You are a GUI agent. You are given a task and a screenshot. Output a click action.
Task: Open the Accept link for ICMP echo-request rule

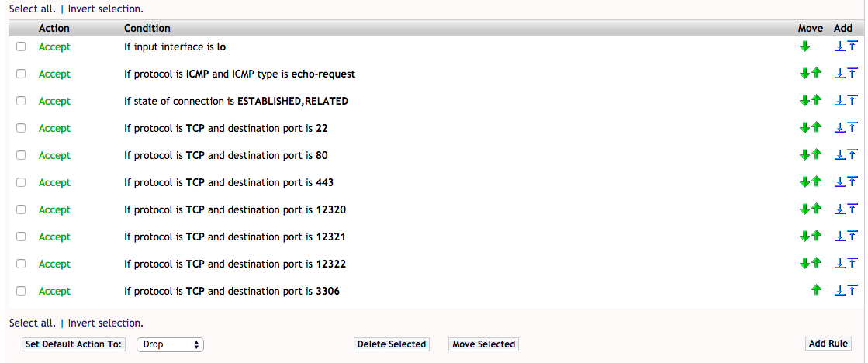click(x=54, y=74)
